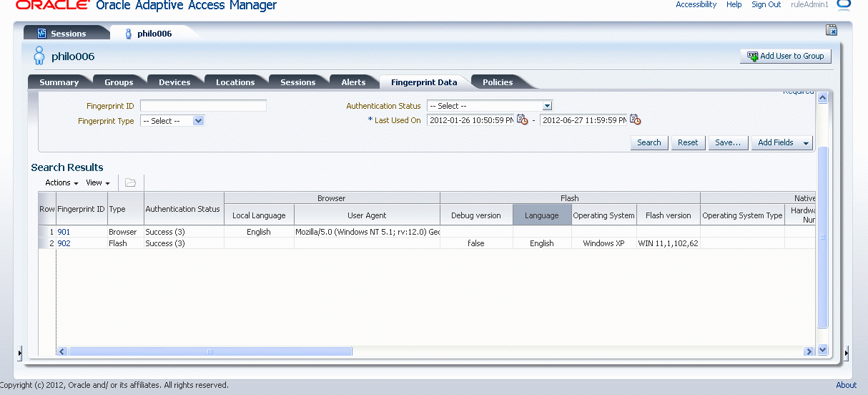Screen dimensions: 868x395
Task: Expand the Add Fields dropdown arrow
Action: (x=806, y=142)
